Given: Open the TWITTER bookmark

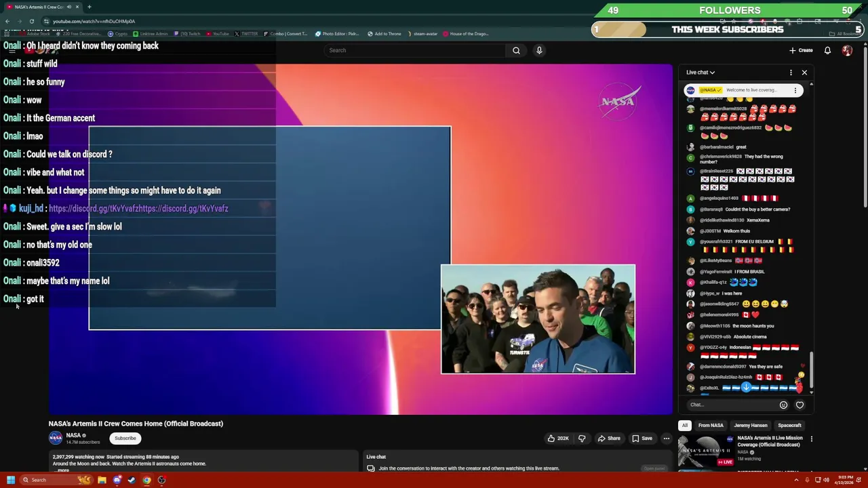Looking at the screenshot, I should 246,34.
